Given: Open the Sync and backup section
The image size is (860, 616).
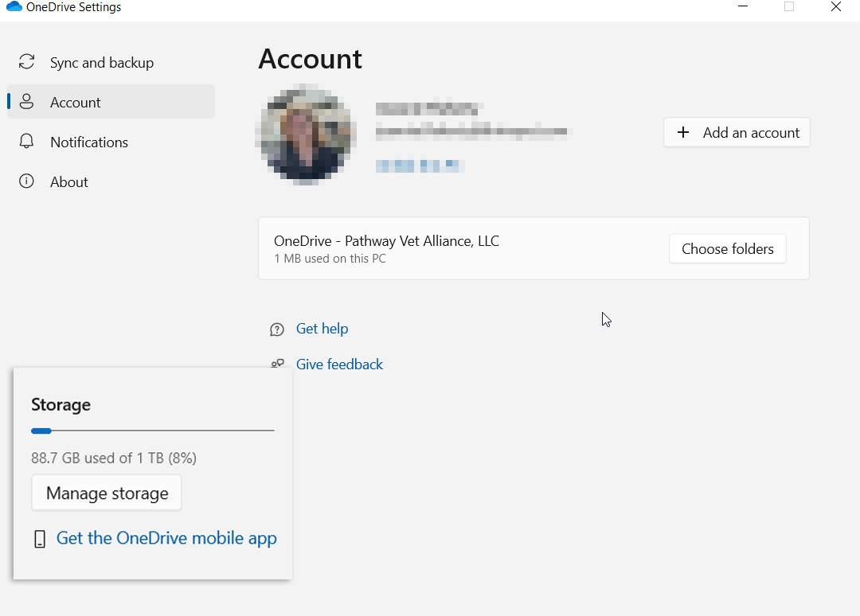Looking at the screenshot, I should tap(102, 63).
